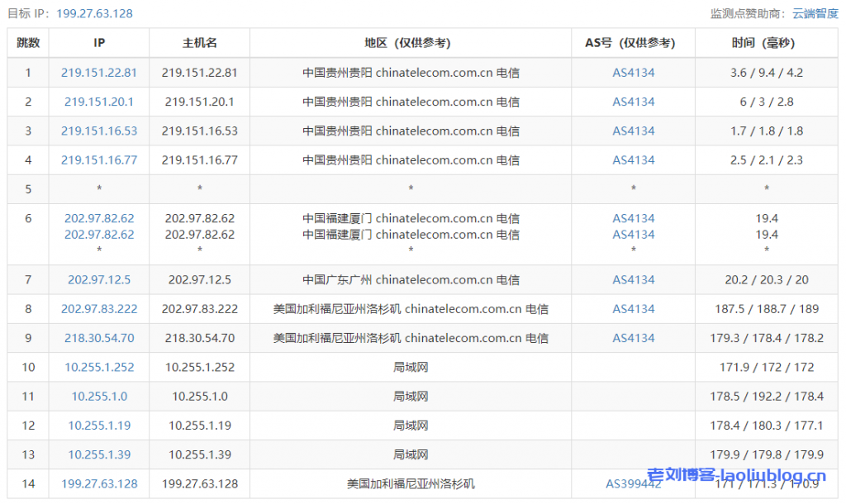Viewport: 846px width, 504px height.
Task: Click IP link 202.97.12.5 in hop 7
Action: click(x=99, y=279)
